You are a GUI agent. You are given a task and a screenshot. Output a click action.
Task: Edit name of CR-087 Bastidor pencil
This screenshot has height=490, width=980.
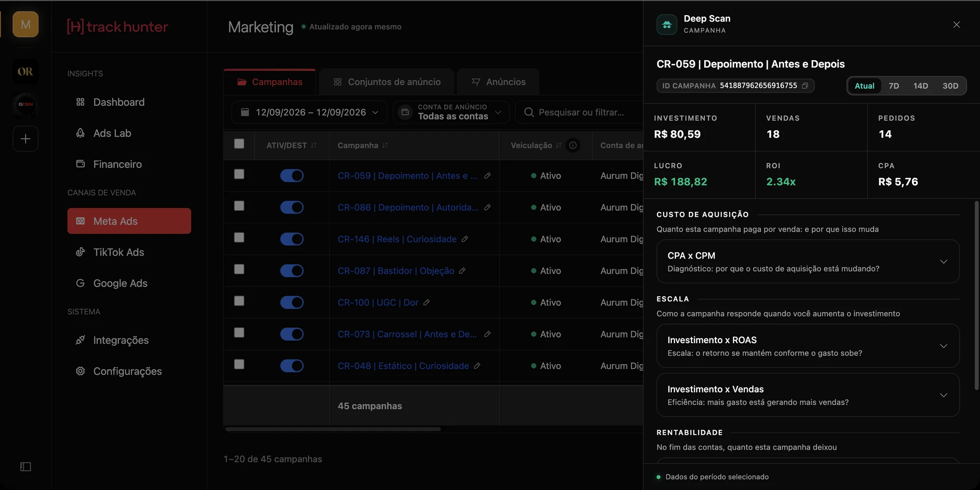462,271
